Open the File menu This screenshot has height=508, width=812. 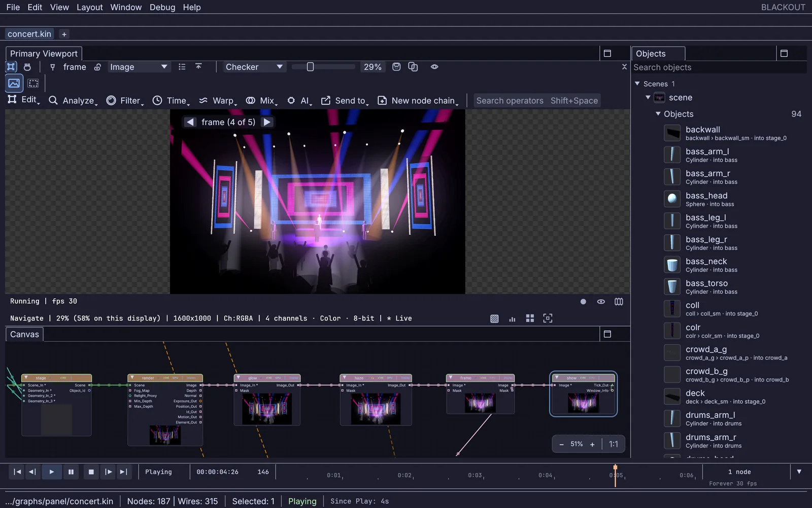point(13,7)
